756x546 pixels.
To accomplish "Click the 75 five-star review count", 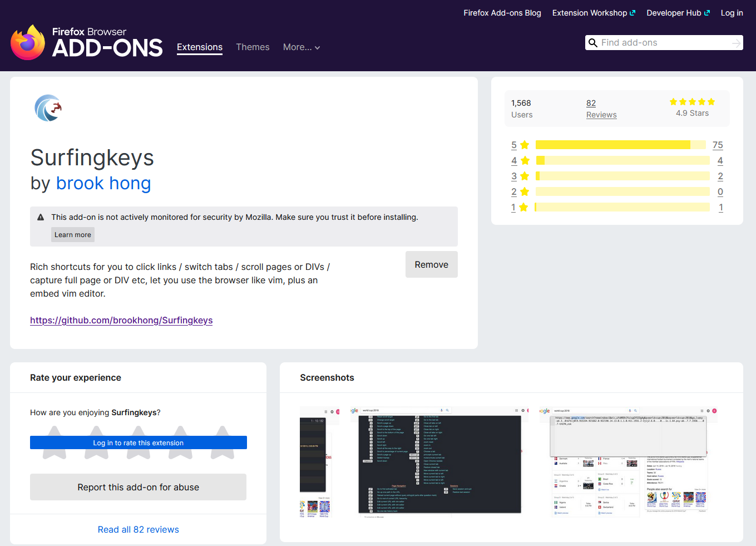I will click(x=718, y=145).
